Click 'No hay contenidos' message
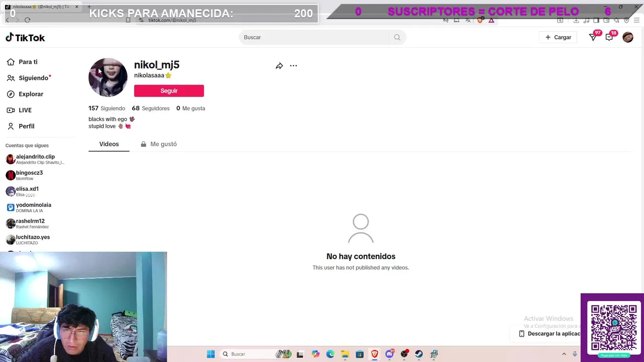644x362 pixels. 361,256
